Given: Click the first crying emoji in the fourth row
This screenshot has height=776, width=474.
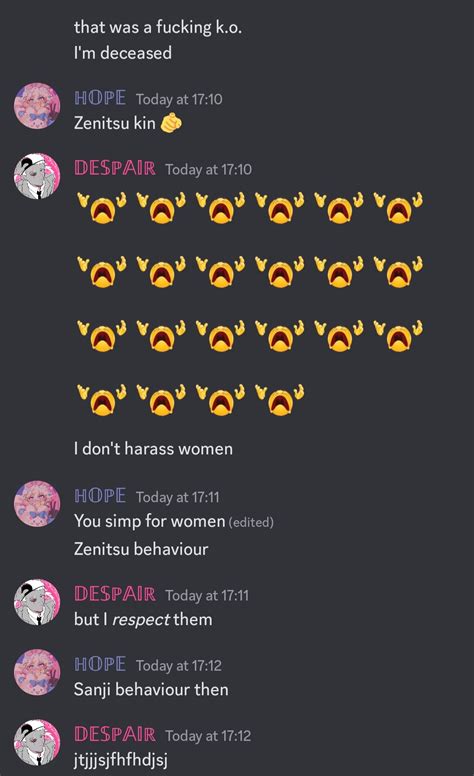Looking at the screenshot, I should (101, 399).
